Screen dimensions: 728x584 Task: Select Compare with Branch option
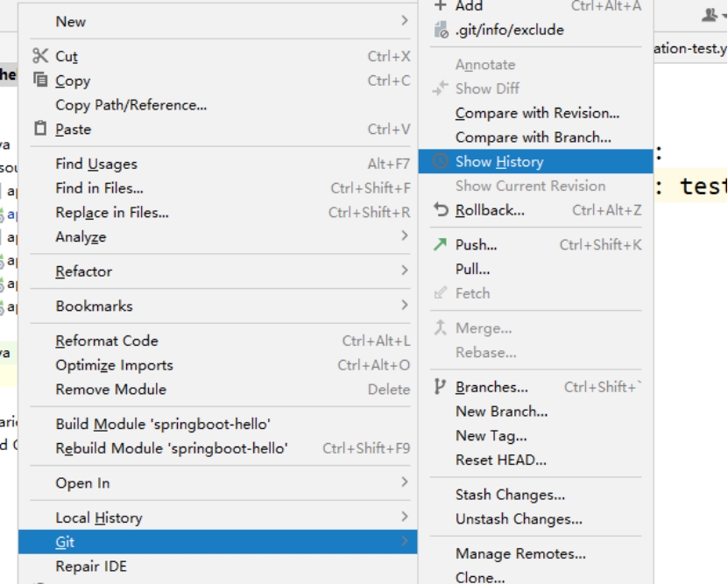tap(533, 137)
